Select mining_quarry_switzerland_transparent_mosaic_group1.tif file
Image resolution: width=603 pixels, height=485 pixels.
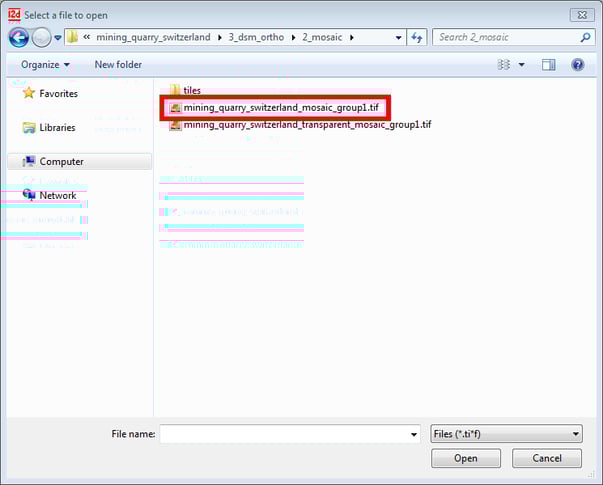click(x=306, y=125)
